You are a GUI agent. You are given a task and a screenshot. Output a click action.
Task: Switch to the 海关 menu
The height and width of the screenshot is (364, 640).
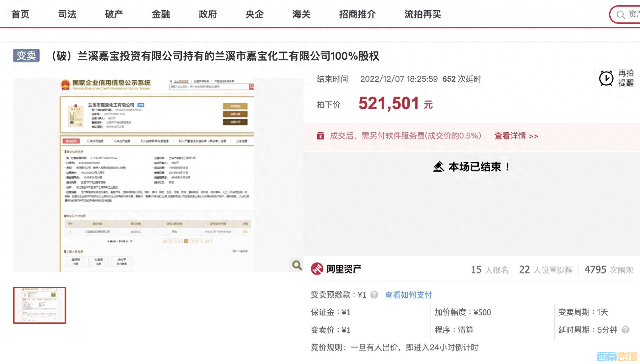point(301,14)
